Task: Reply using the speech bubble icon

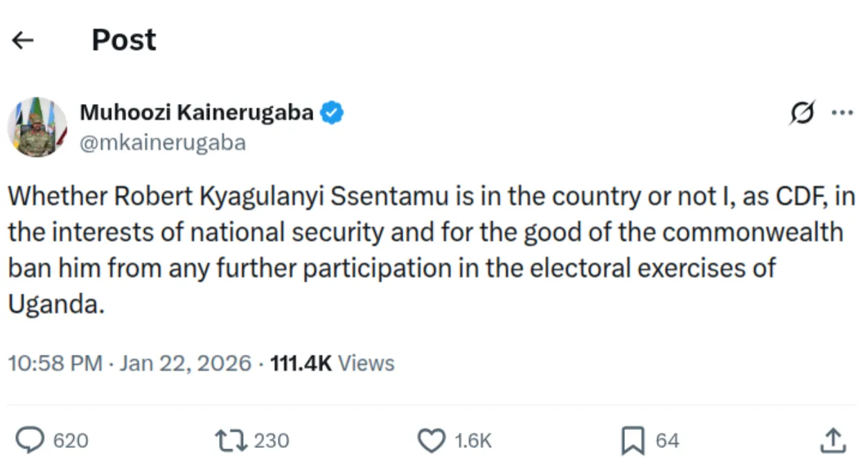Action: (x=30, y=441)
